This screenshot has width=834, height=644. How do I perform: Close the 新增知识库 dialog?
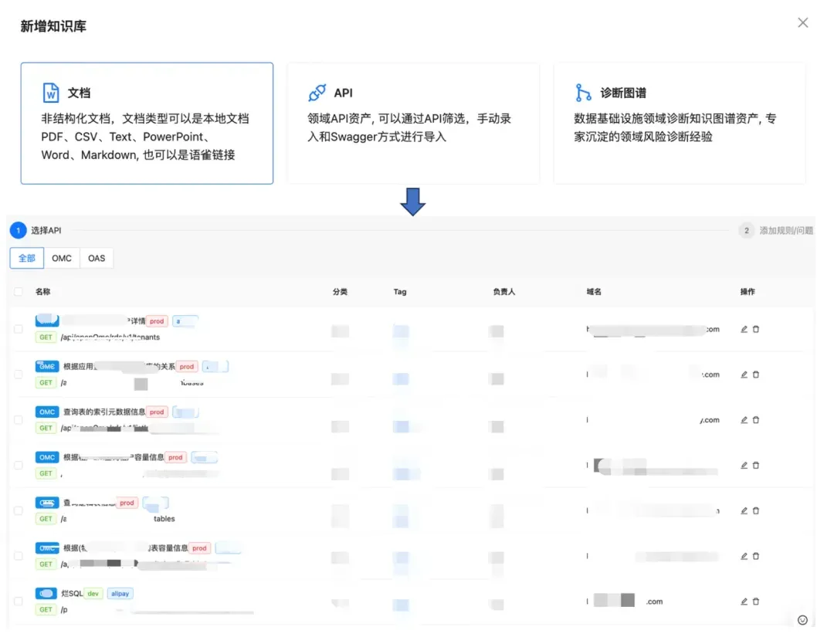click(802, 23)
